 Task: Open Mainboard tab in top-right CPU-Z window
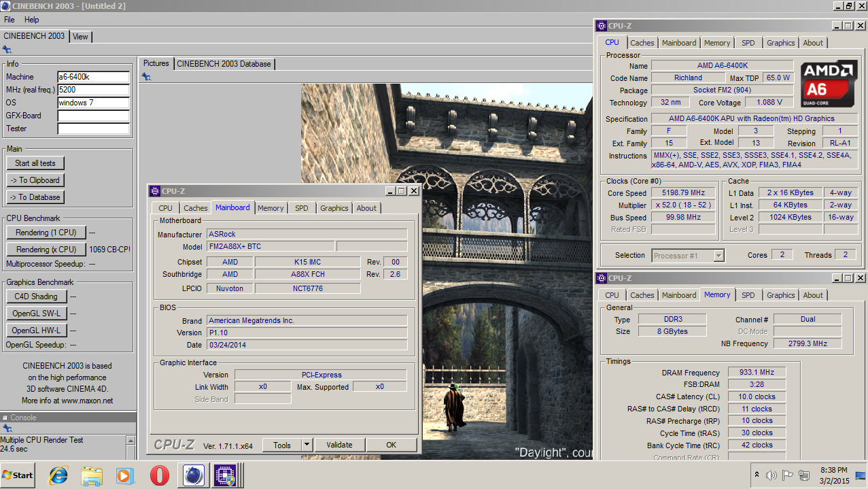click(679, 43)
